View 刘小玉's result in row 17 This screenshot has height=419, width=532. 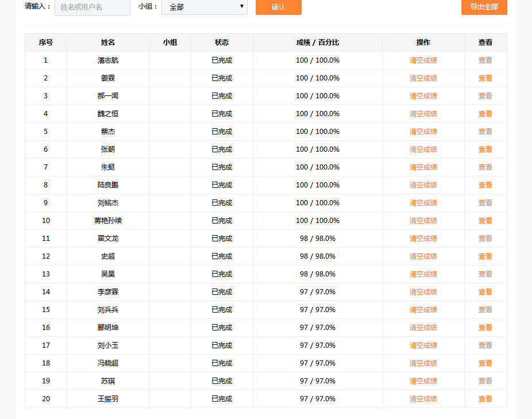tap(485, 345)
